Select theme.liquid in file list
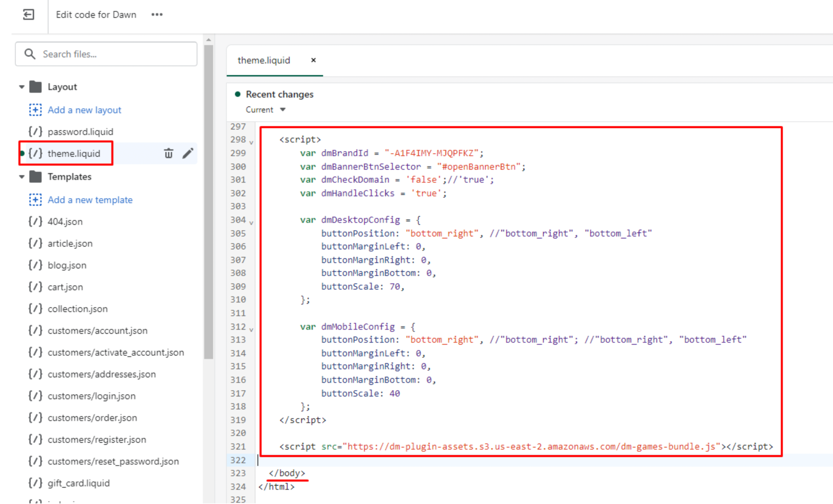Image resolution: width=833 pixels, height=504 pixels. 74,154
